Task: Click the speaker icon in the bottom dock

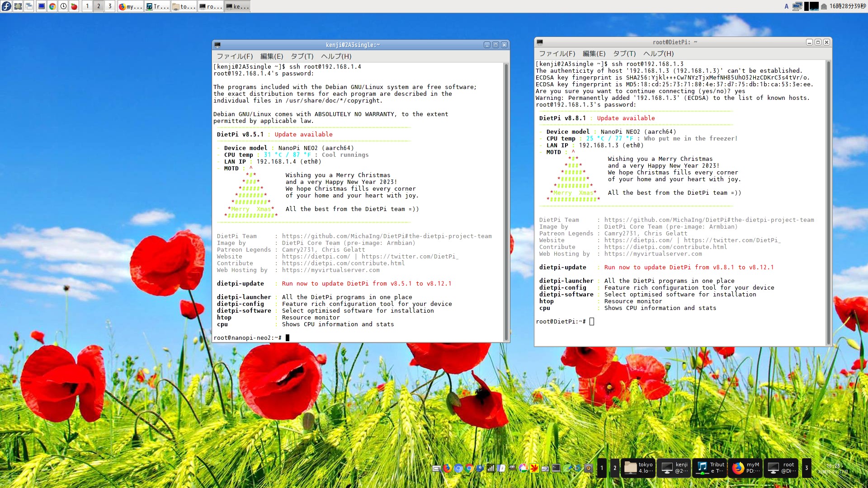Action: [589, 468]
